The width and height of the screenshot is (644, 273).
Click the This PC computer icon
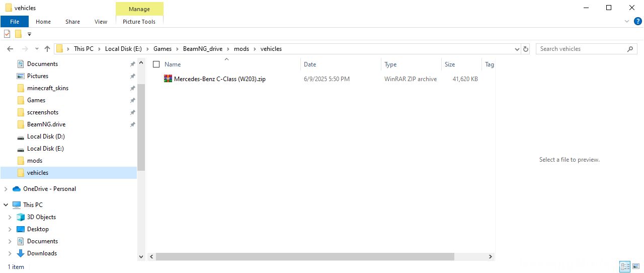tap(17, 205)
